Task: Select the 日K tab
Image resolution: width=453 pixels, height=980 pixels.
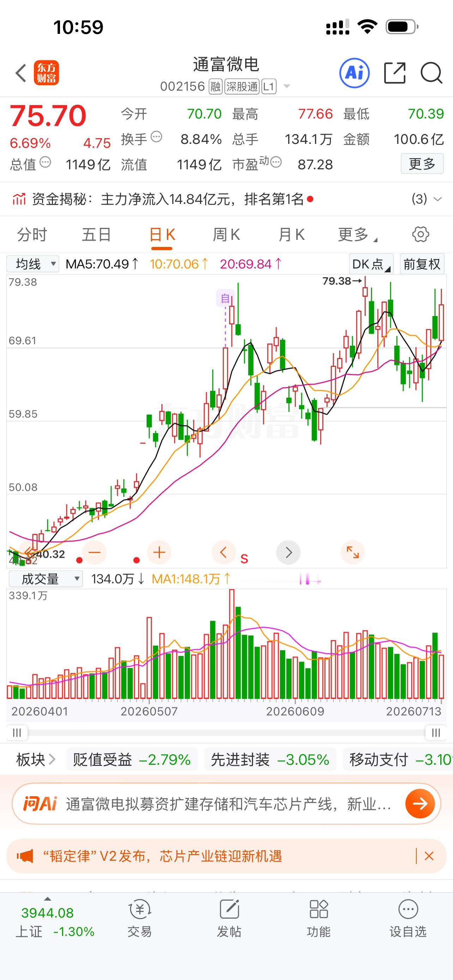Action: coord(162,234)
